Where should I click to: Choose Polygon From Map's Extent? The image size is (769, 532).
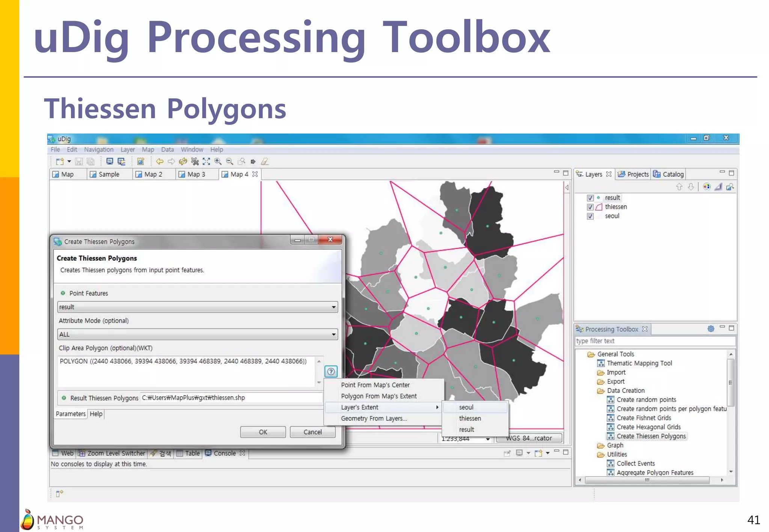[x=383, y=396]
